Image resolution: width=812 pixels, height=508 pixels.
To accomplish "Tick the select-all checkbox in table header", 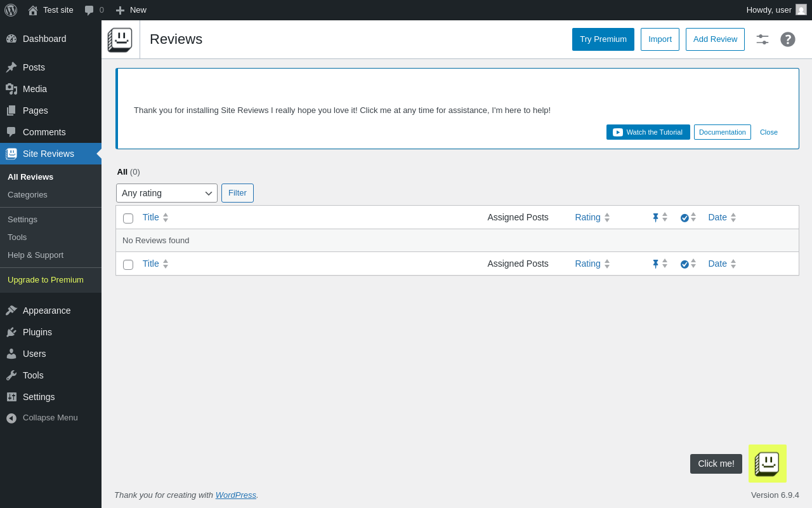I will (x=128, y=218).
